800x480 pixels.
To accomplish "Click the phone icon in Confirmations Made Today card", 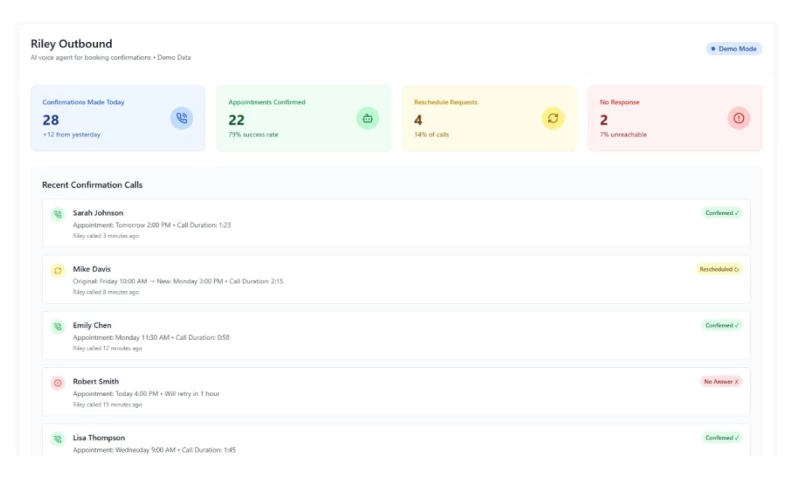I will point(181,118).
